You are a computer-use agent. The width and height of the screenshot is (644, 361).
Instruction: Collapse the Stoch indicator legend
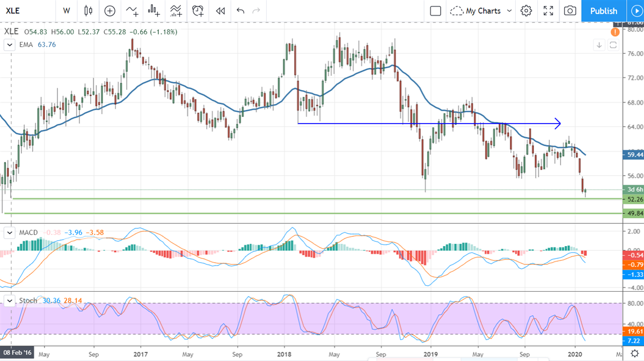click(9, 301)
